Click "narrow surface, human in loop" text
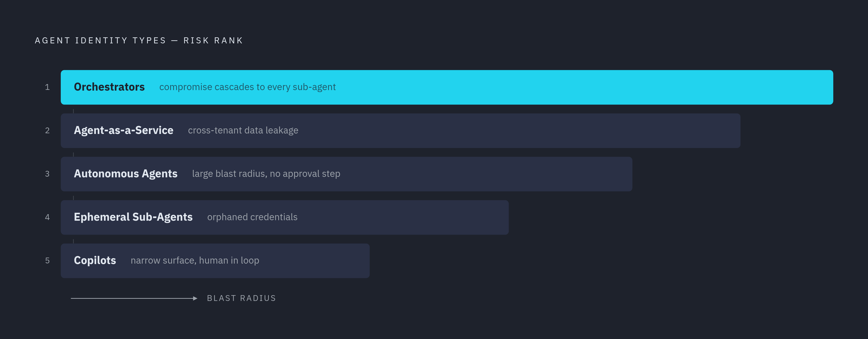Viewport: 868px width, 339px height. tap(195, 261)
